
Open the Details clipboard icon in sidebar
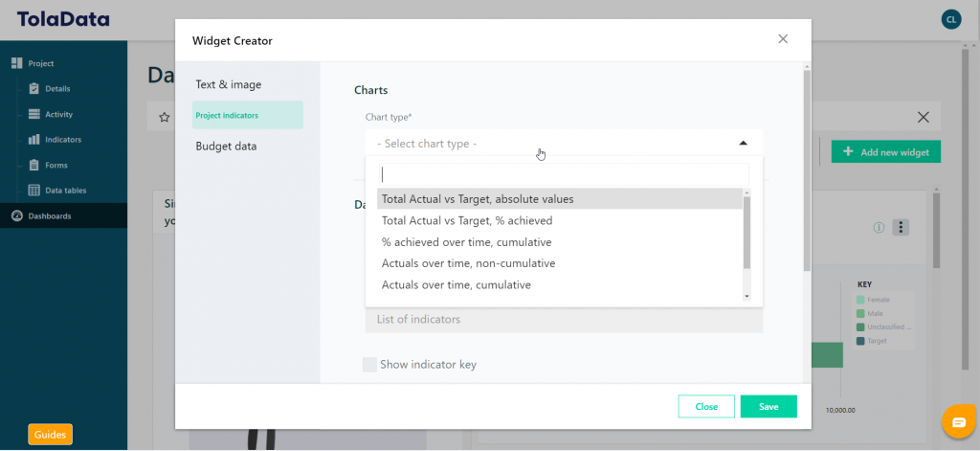tap(34, 89)
